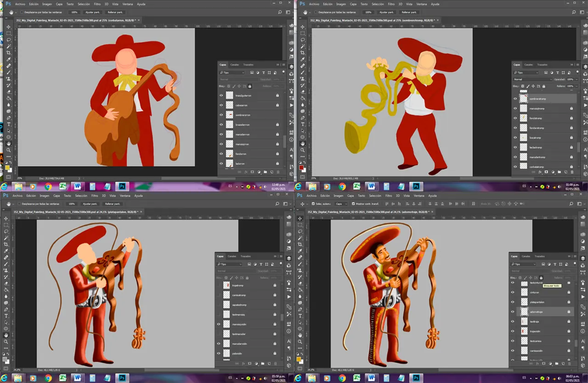Pick the Healing Brush tool in faceless violinist window

point(6,257)
